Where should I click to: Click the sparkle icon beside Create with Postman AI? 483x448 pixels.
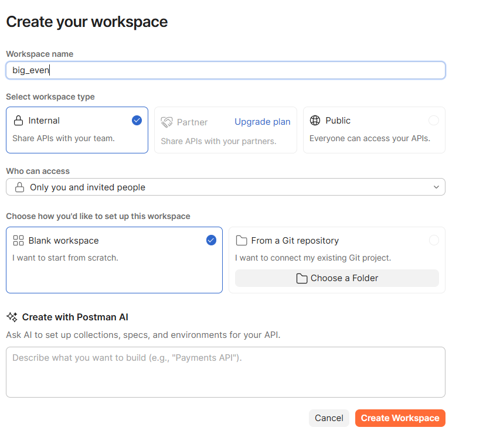tap(12, 317)
